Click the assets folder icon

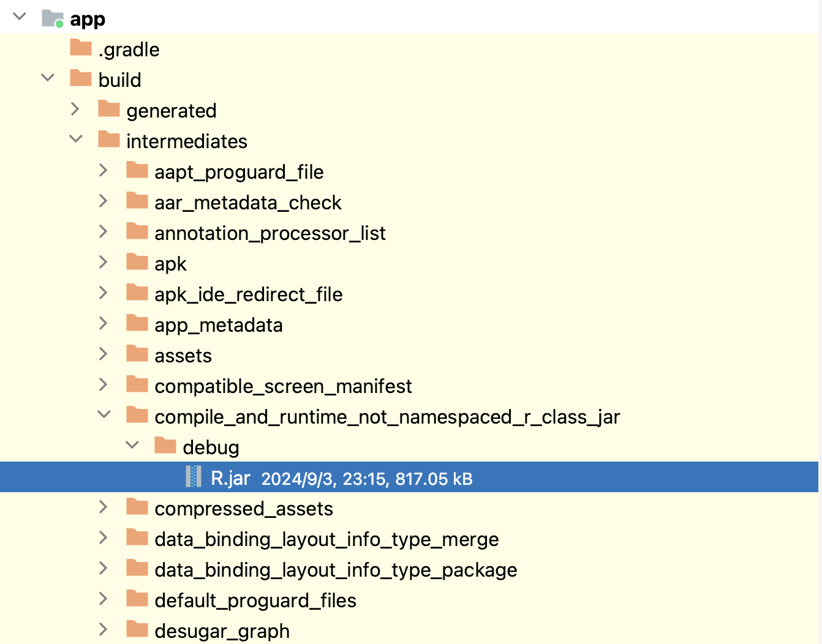pos(137,354)
